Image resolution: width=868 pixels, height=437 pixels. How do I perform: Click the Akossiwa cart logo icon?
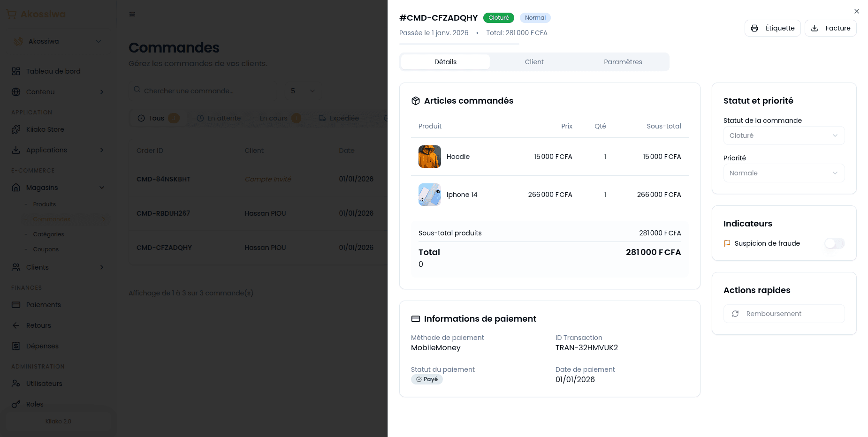[x=12, y=14]
